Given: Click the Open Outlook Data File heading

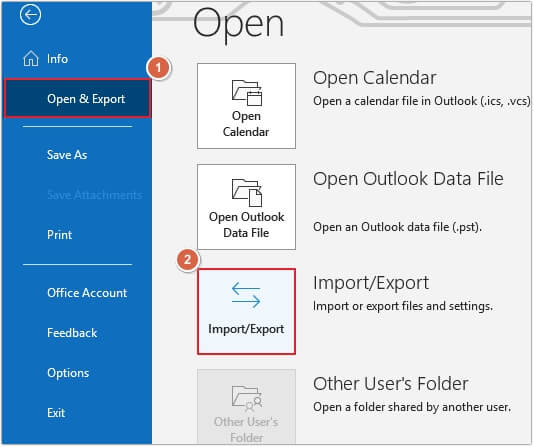Looking at the screenshot, I should 408,179.
